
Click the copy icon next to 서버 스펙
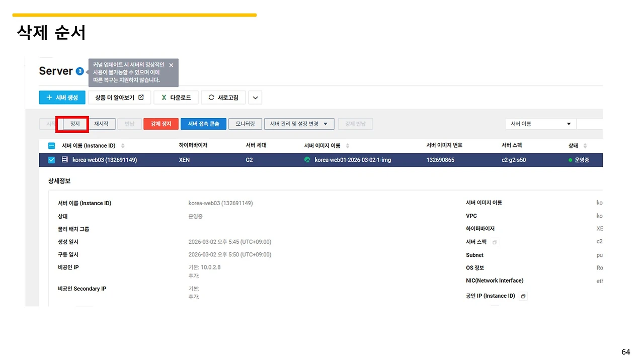click(x=495, y=242)
